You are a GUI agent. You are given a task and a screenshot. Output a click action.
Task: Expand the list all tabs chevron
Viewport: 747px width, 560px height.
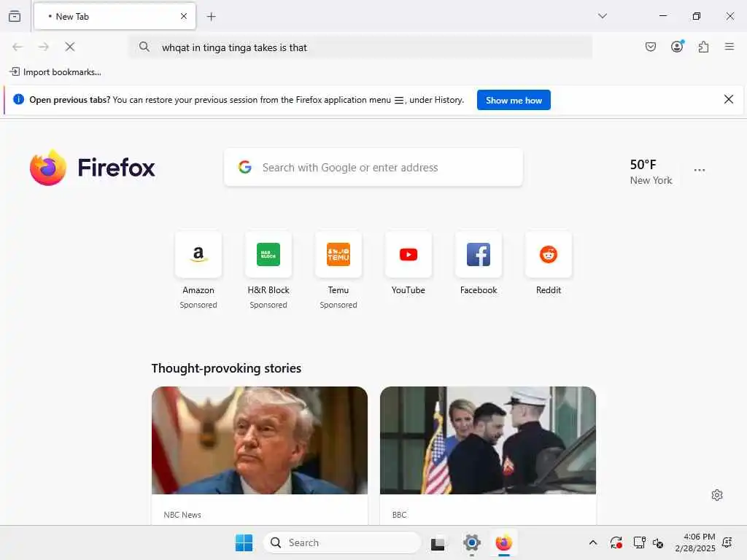[602, 16]
